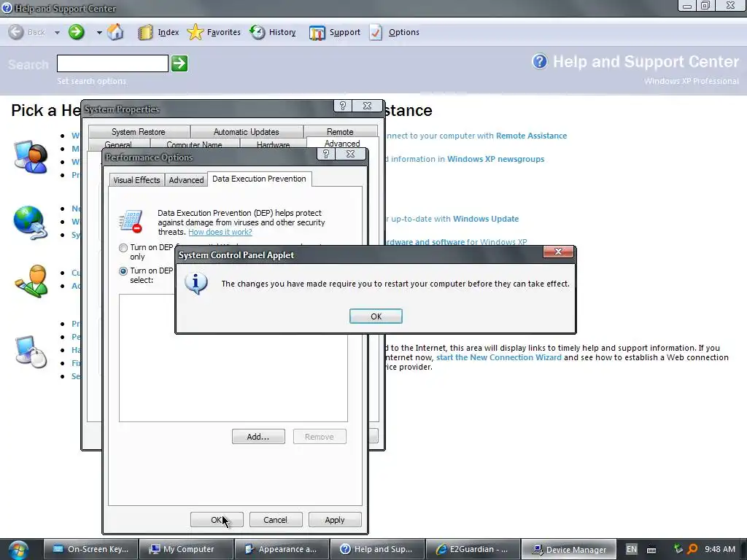
Task: Switch to Appearance taskbar button
Action: [282, 549]
